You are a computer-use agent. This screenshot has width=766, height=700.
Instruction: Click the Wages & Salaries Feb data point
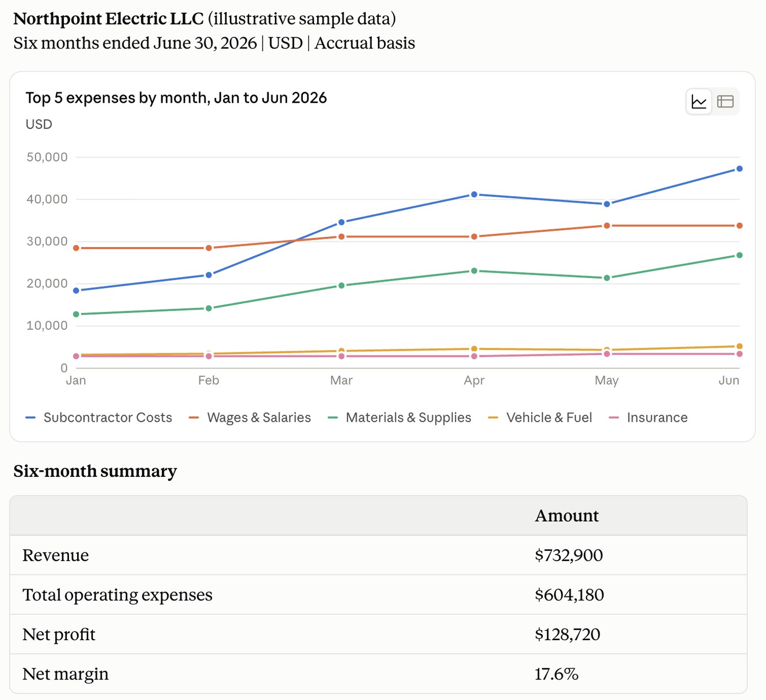click(208, 248)
